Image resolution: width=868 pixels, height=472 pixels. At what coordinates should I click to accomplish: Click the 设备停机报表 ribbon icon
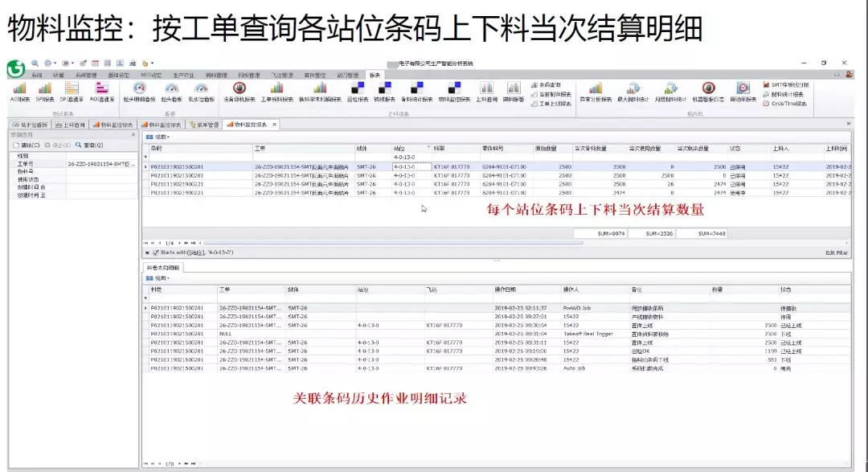tap(239, 91)
